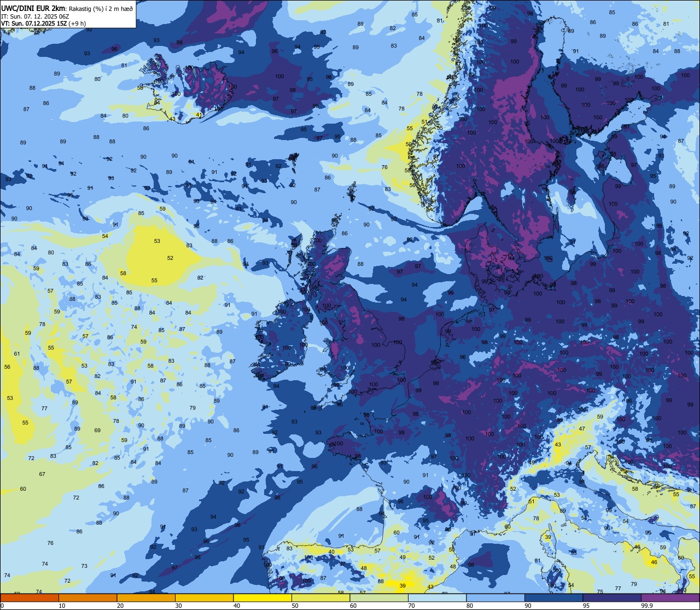Click the '41' value on Iceland's south coast
The width and height of the screenshot is (700, 610).
199,115
